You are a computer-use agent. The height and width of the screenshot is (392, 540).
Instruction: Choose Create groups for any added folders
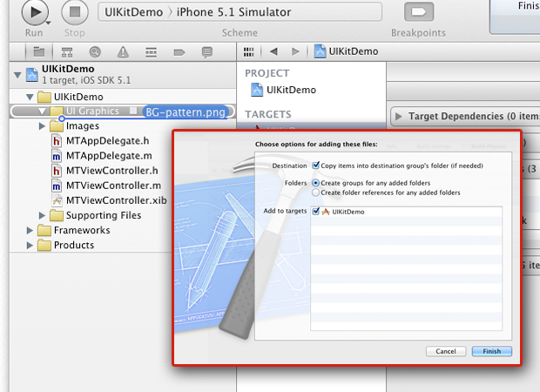pos(315,183)
